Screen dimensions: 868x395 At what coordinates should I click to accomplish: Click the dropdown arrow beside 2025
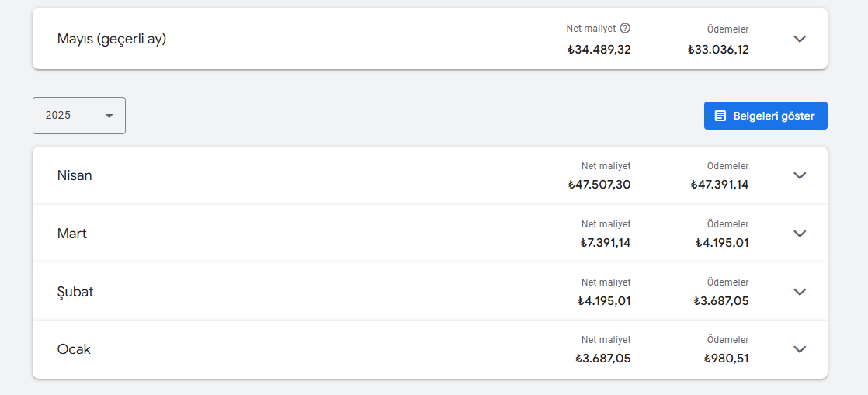[109, 116]
